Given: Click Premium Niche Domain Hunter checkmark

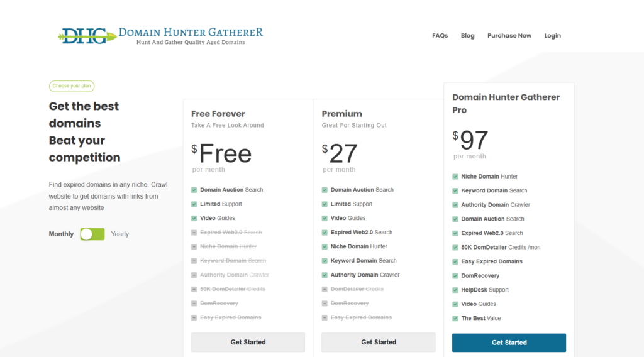Looking at the screenshot, I should click(x=325, y=246).
